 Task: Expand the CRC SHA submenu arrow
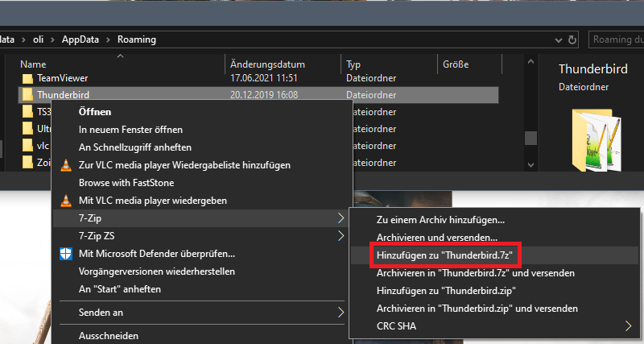[628, 326]
